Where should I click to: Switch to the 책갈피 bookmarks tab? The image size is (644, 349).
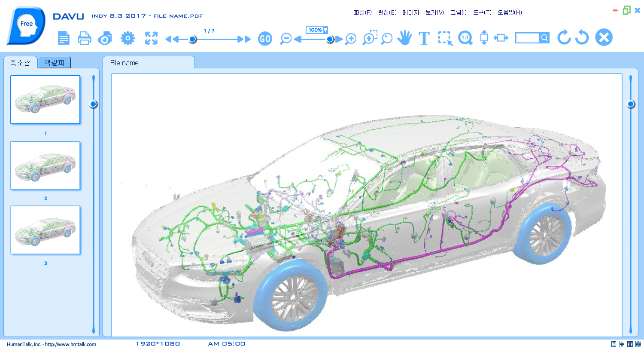point(54,63)
